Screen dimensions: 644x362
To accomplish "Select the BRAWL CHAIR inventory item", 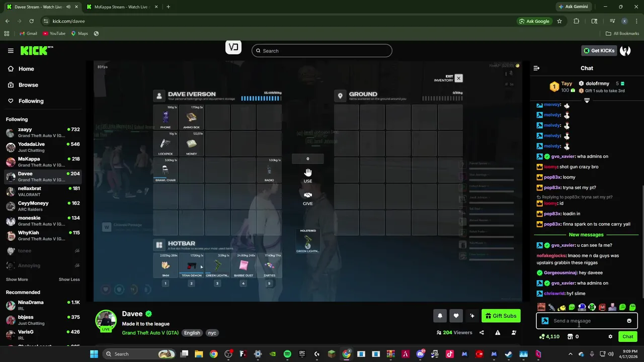I will click(166, 170).
